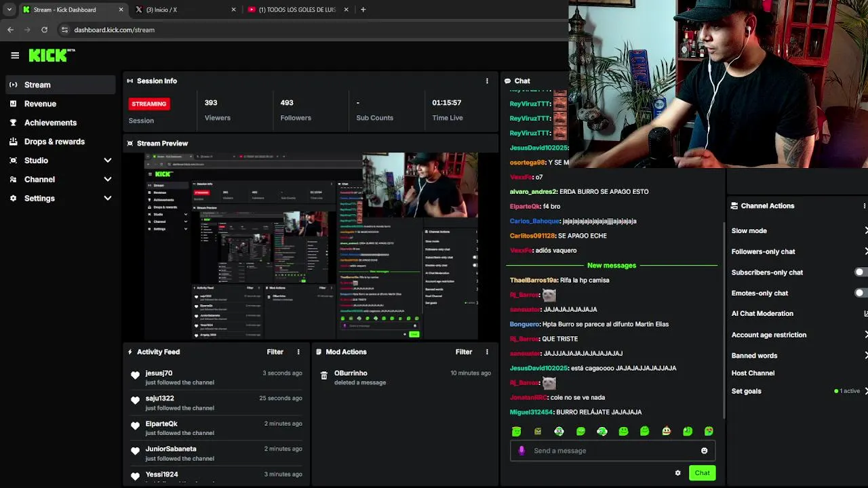Click the Stream Preview video thumbnail

tap(311, 246)
